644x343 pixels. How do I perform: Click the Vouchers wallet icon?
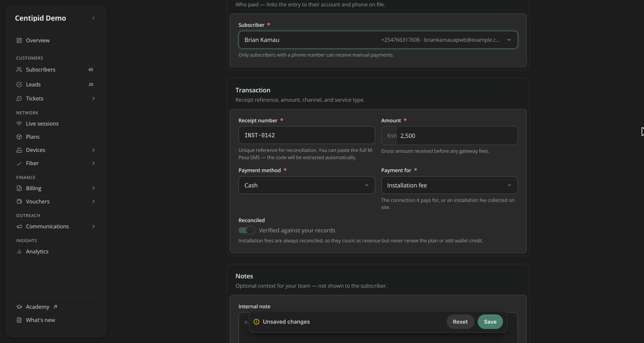point(19,201)
